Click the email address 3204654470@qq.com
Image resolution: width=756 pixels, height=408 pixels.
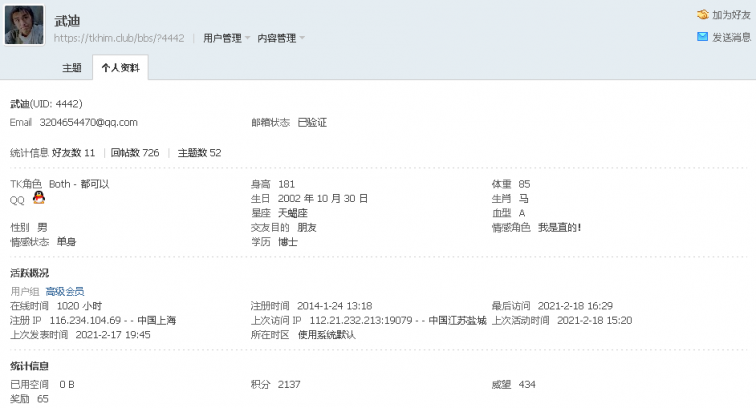[x=88, y=122]
